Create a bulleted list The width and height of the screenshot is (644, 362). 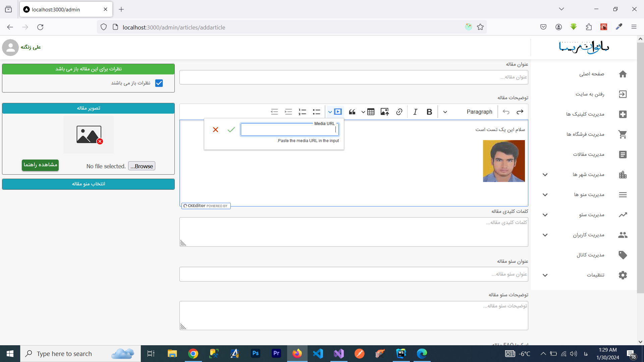[x=316, y=112]
